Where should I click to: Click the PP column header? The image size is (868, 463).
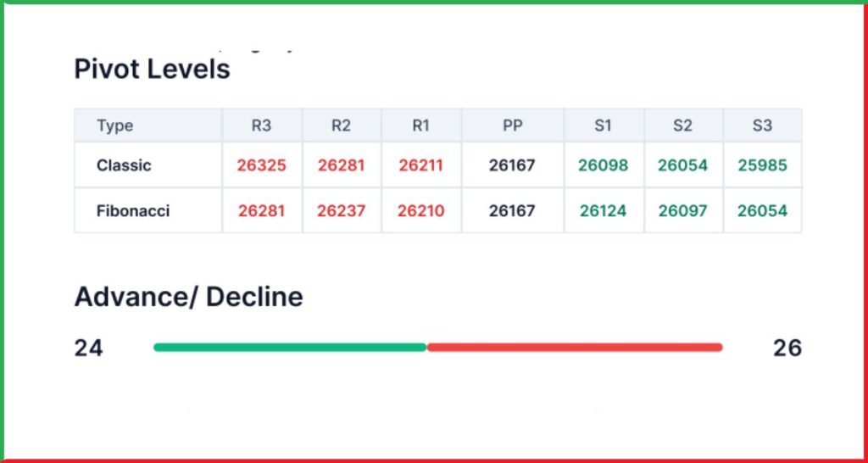(512, 126)
